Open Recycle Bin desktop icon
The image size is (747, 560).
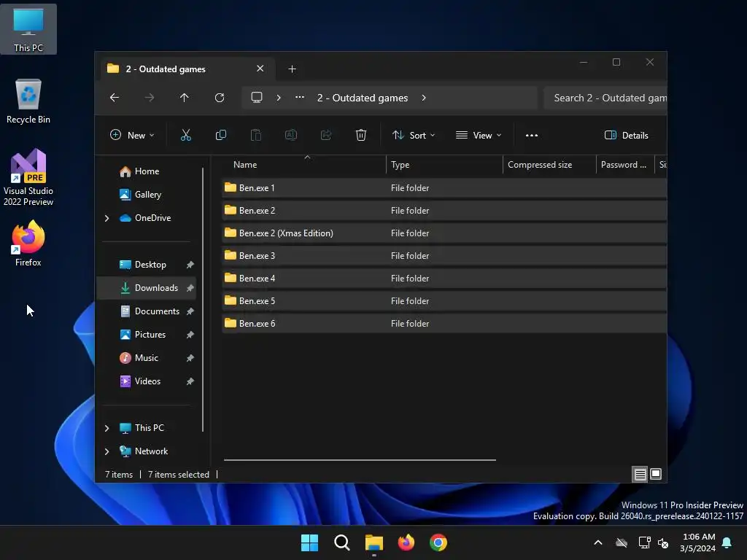click(x=28, y=101)
